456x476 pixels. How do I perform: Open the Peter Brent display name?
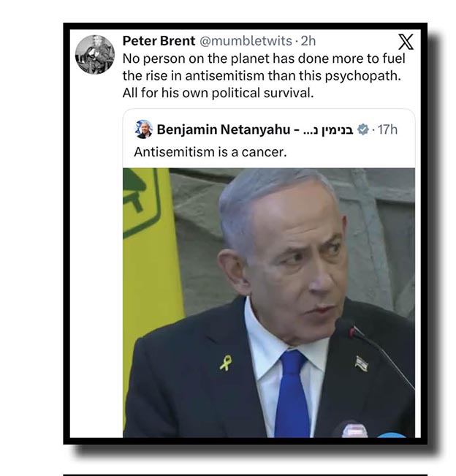click(x=159, y=41)
